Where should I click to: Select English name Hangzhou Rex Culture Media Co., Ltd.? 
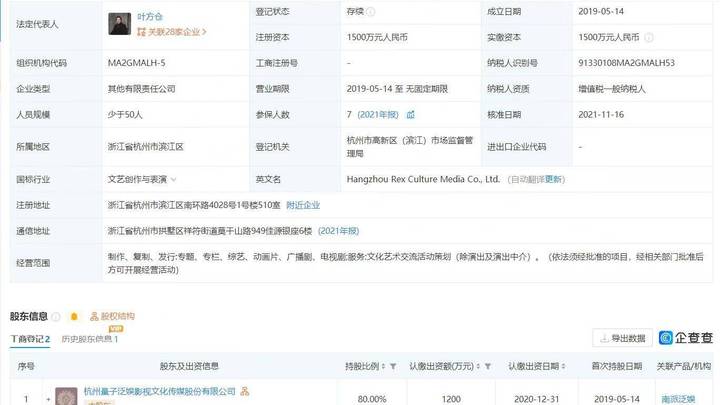point(423,180)
